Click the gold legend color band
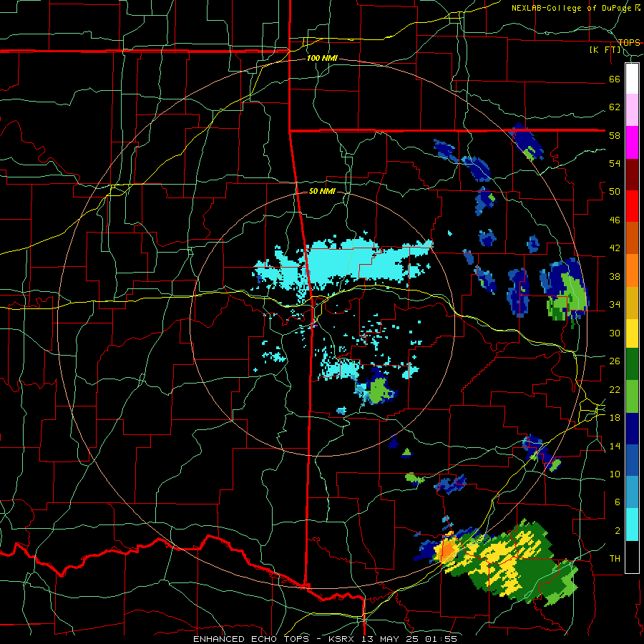 [x=632, y=303]
